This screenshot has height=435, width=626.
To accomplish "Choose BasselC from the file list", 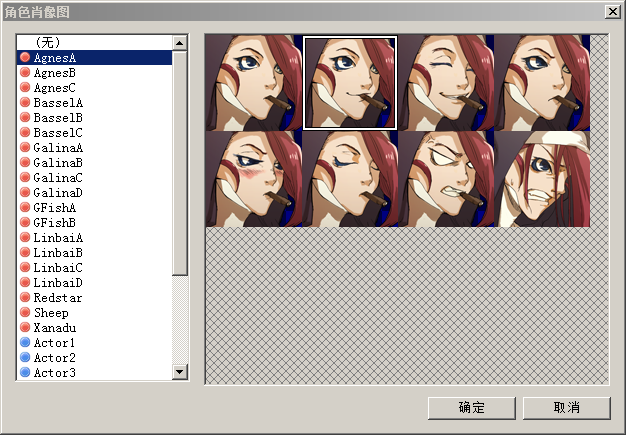I will [x=95, y=132].
